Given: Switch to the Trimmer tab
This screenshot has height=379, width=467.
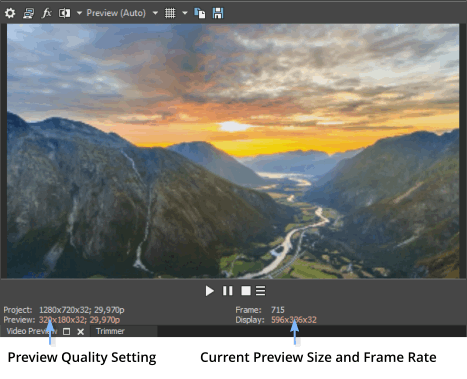Looking at the screenshot, I should pyautogui.click(x=110, y=331).
